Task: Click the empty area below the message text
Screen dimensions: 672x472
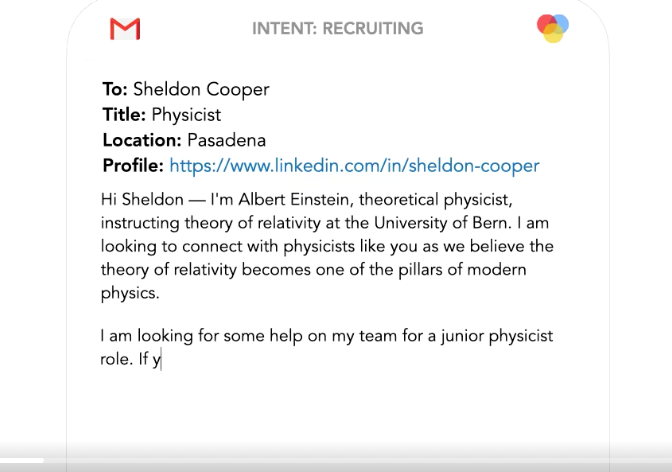Action: click(337, 409)
